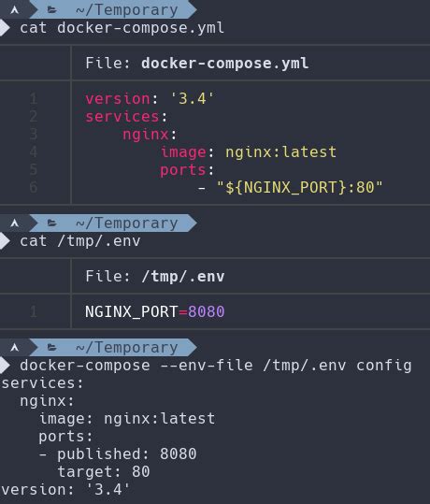This screenshot has width=430, height=504.
Task: Click the folder icon in the third prompt
Action: click(x=51, y=347)
